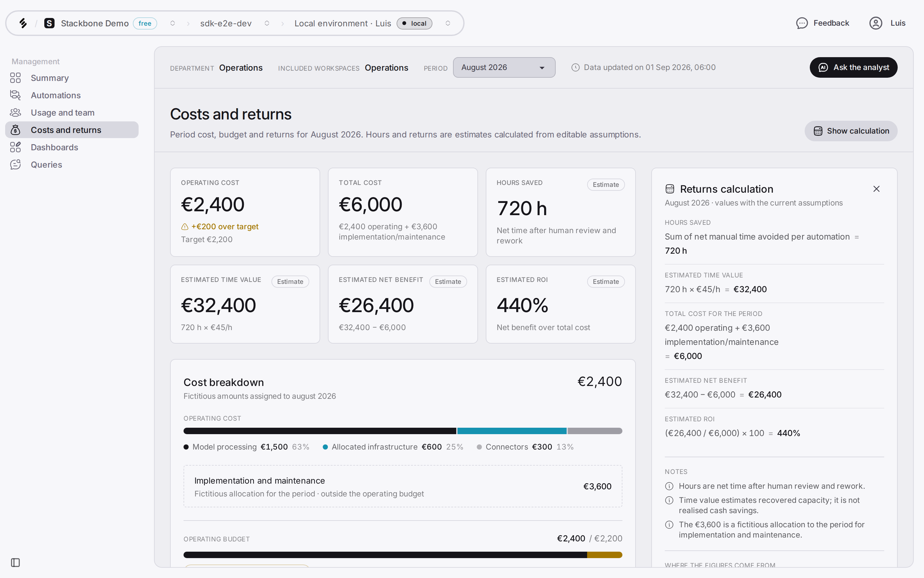Click 'Data updated on 01 Sep 2026, 06:00'
The height and width of the screenshot is (578, 924).
649,68
